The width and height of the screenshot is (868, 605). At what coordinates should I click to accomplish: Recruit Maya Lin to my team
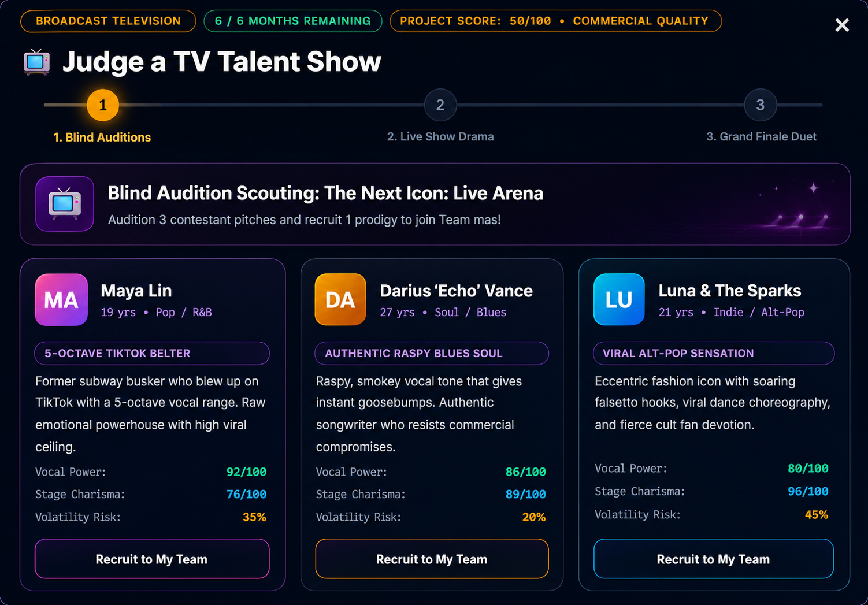pos(152,559)
